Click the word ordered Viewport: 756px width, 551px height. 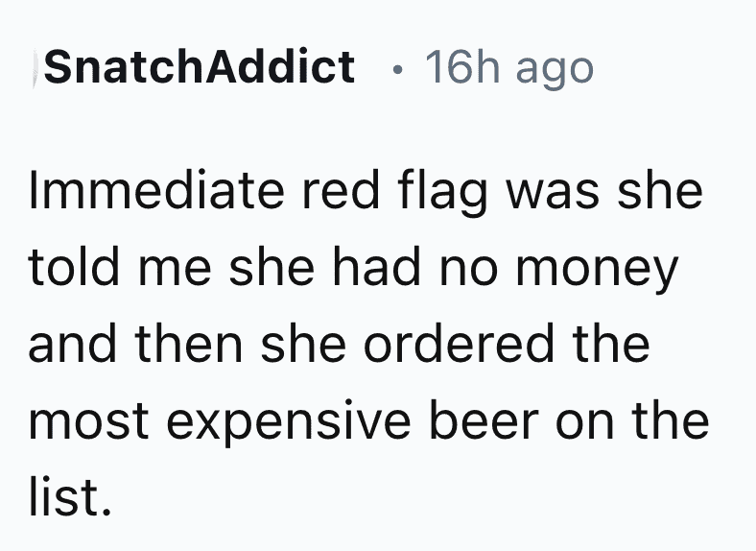coord(459,344)
